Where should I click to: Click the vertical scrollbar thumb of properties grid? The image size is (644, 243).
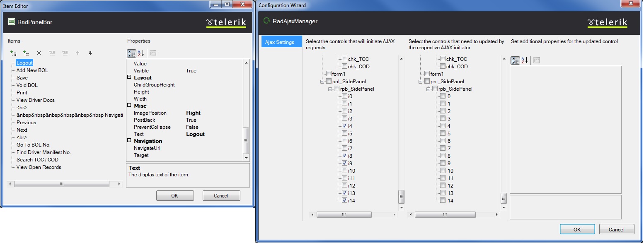click(x=246, y=141)
